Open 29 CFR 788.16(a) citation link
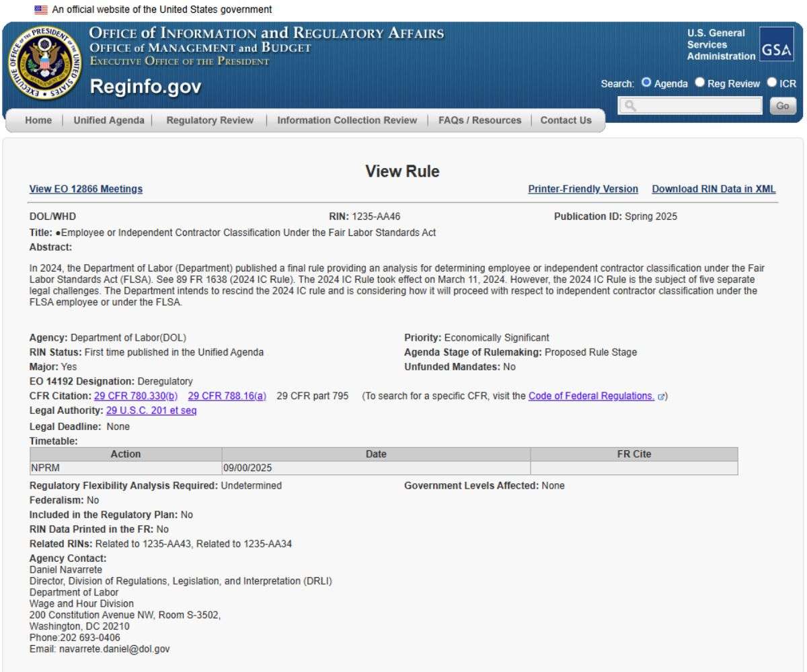This screenshot has height=672, width=807. (x=227, y=395)
